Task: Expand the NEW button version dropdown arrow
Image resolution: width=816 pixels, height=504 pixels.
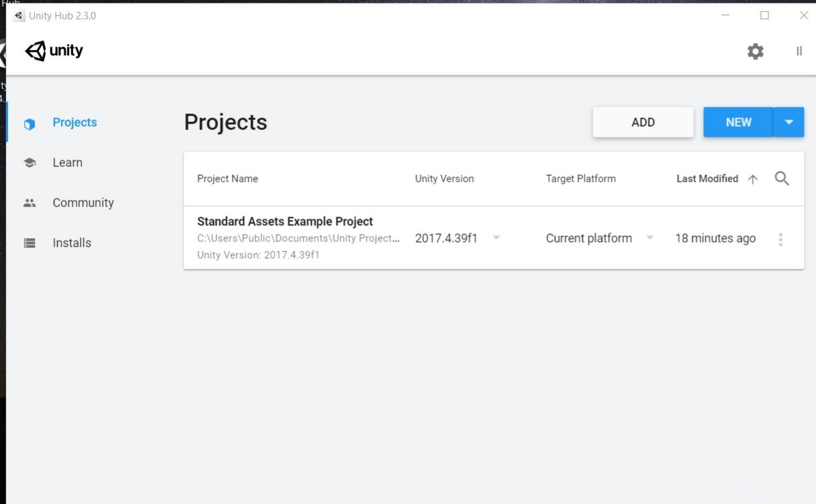Action: [789, 123]
